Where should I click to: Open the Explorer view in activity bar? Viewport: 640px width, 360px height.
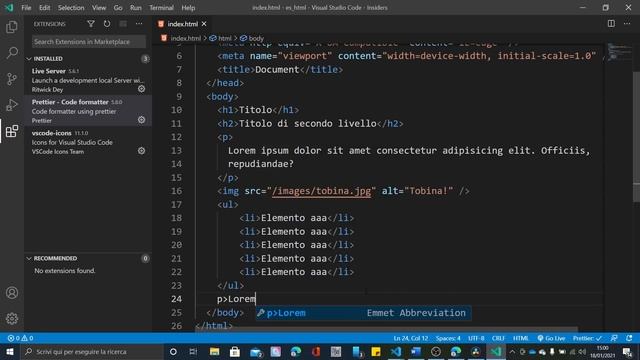tap(12, 27)
